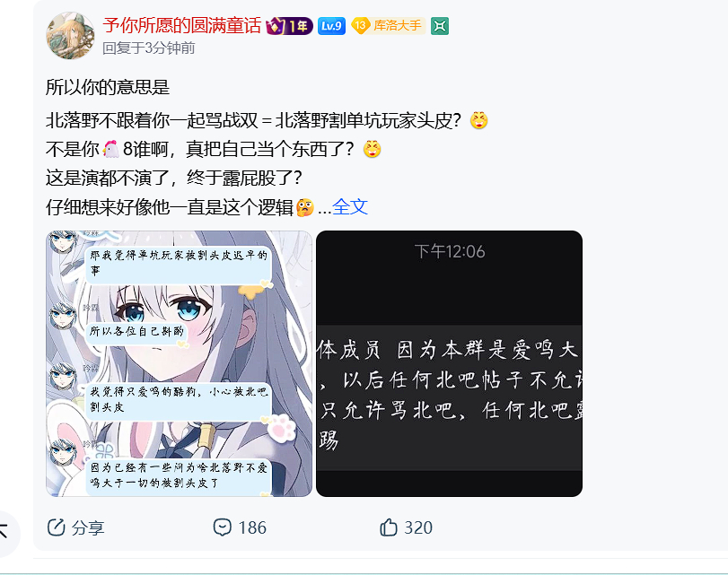The width and height of the screenshot is (728, 575).
Task: Click the green square badge icon
Action: pyautogui.click(x=439, y=26)
